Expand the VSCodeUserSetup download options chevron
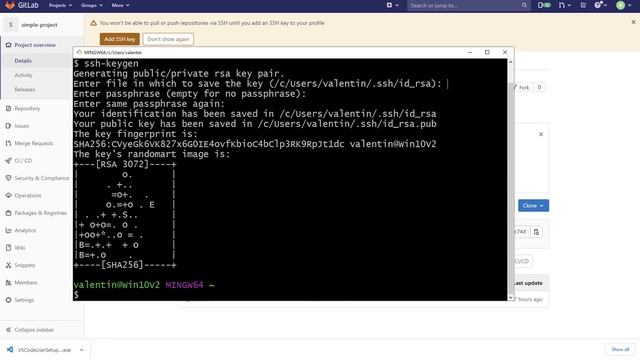Image resolution: width=640 pixels, height=360 pixels. click(82, 350)
